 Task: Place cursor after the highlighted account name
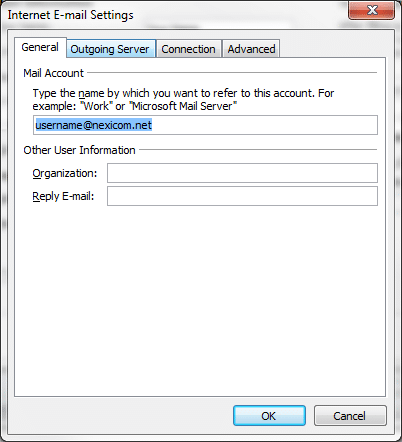(x=265, y=125)
